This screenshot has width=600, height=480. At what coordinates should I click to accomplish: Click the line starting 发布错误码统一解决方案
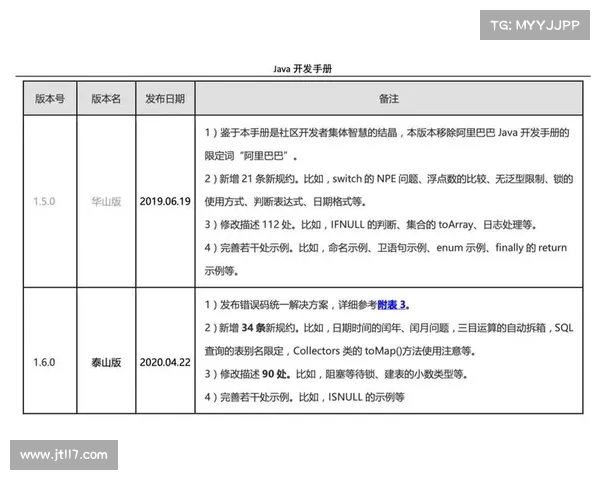point(307,305)
